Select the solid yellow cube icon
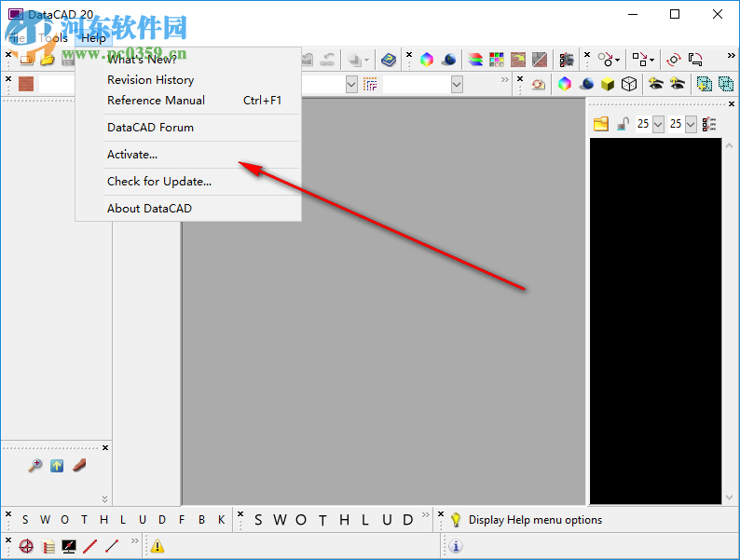This screenshot has height=560, width=740. click(608, 85)
